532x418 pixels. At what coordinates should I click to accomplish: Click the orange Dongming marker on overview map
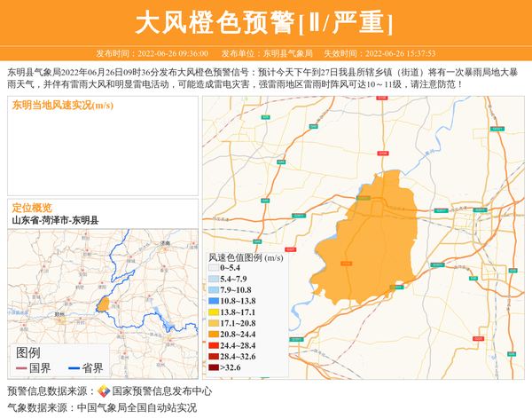pyautogui.click(x=104, y=304)
